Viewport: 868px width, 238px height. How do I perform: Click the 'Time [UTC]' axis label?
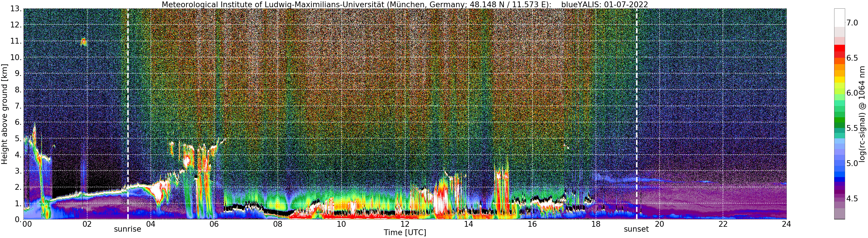click(405, 233)
